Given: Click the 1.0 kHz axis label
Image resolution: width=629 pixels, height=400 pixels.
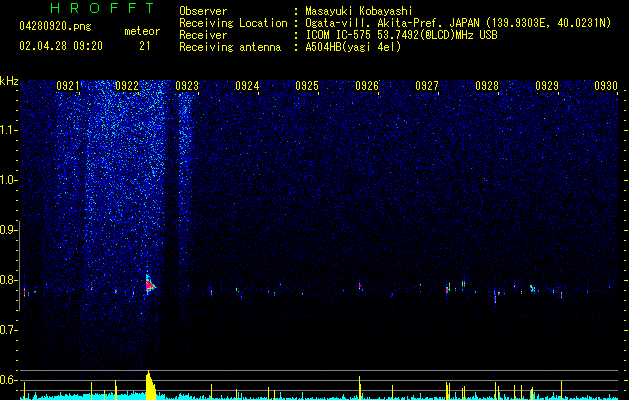Looking at the screenshot, I should tap(9, 180).
